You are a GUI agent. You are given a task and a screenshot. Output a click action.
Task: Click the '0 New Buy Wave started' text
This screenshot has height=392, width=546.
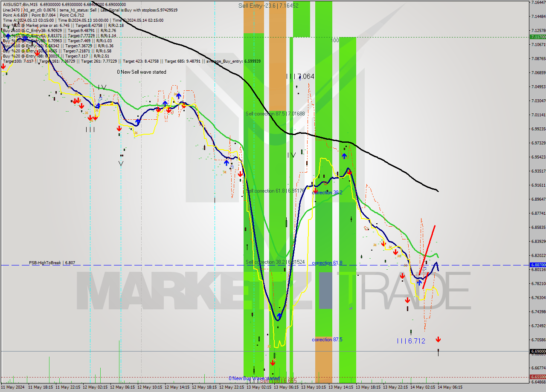[254, 378]
